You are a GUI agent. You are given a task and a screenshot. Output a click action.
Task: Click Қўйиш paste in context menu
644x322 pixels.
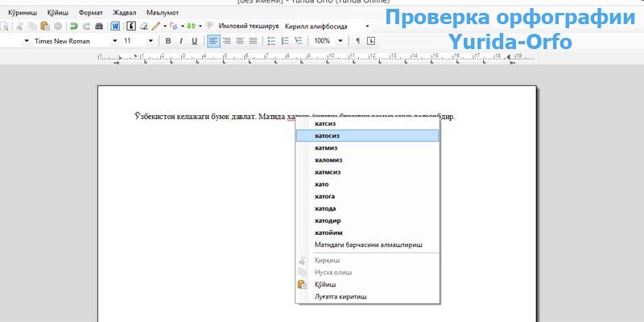[x=368, y=284]
